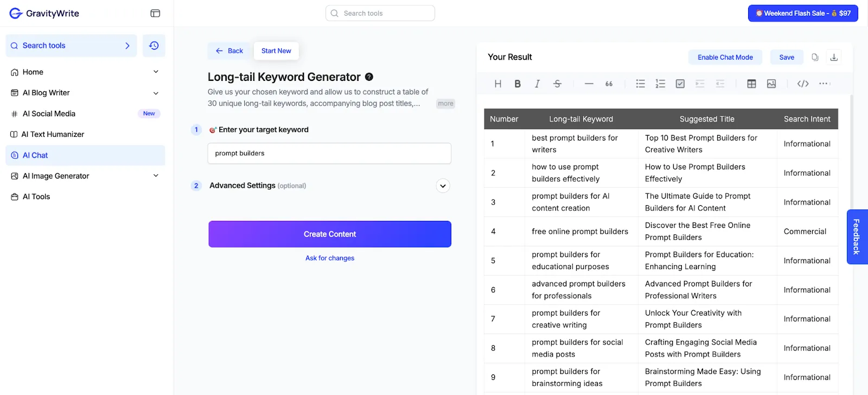Expand the Advanced Settings section
This screenshot has height=395, width=868.
(443, 186)
